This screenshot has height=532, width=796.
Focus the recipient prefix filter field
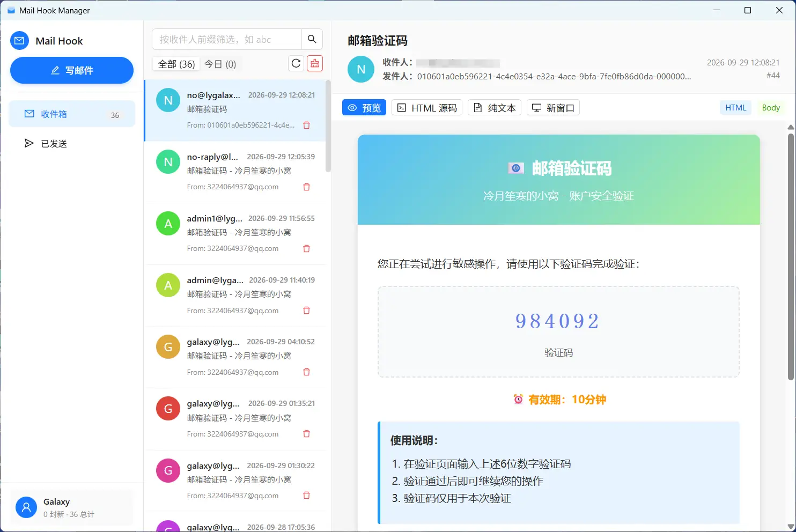tap(227, 39)
